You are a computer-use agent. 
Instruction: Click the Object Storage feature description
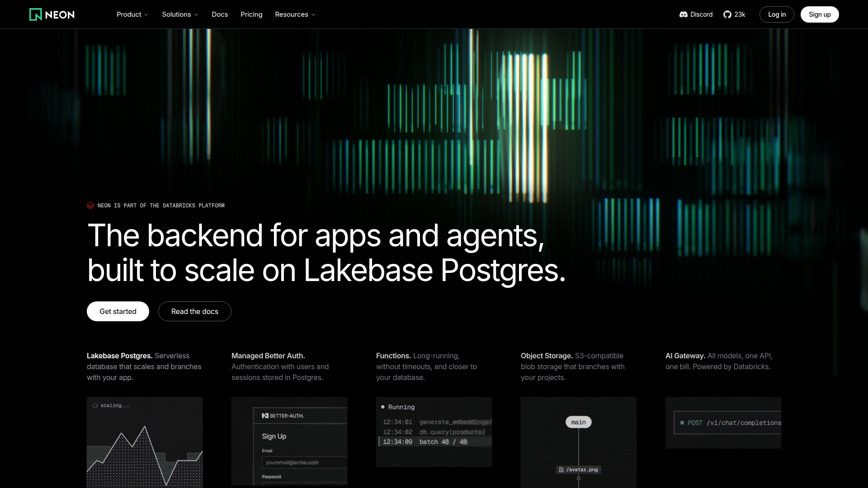click(573, 366)
